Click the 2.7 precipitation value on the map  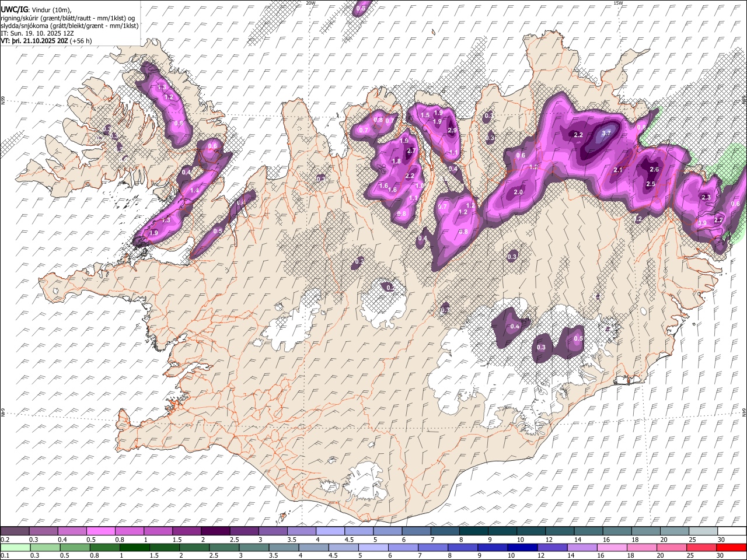(411, 151)
